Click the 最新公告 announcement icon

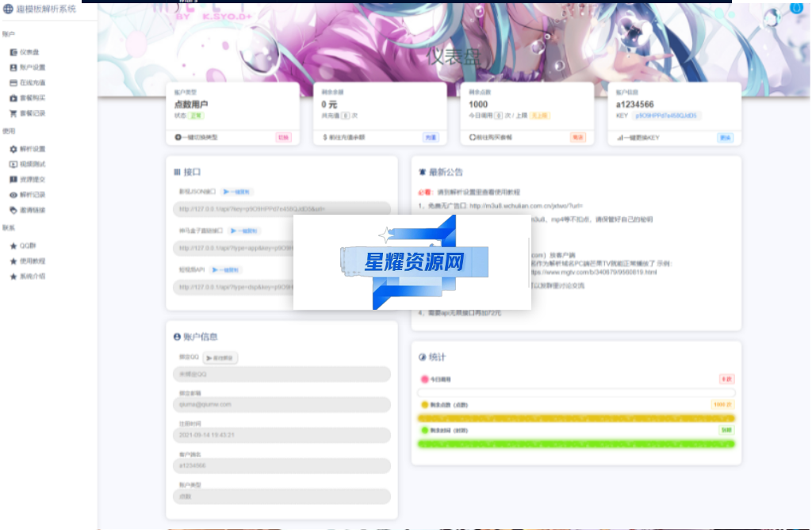coord(422,173)
